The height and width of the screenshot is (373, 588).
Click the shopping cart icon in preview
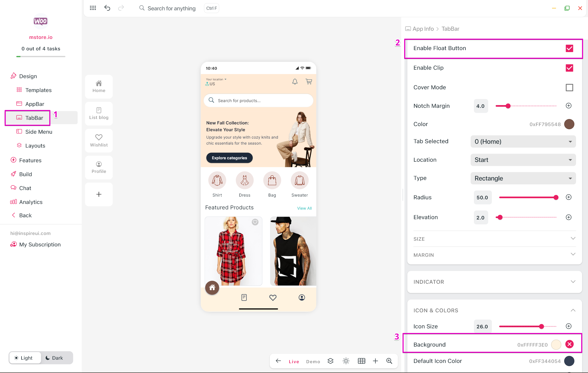pos(309,81)
